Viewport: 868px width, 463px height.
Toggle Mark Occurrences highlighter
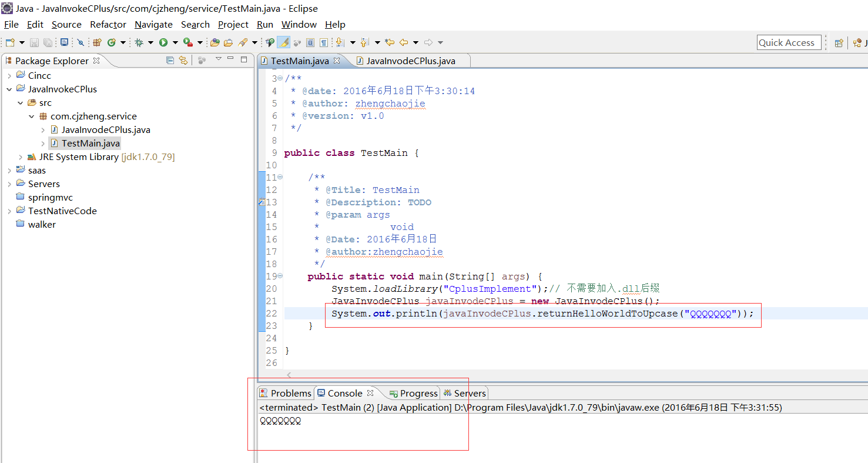283,42
